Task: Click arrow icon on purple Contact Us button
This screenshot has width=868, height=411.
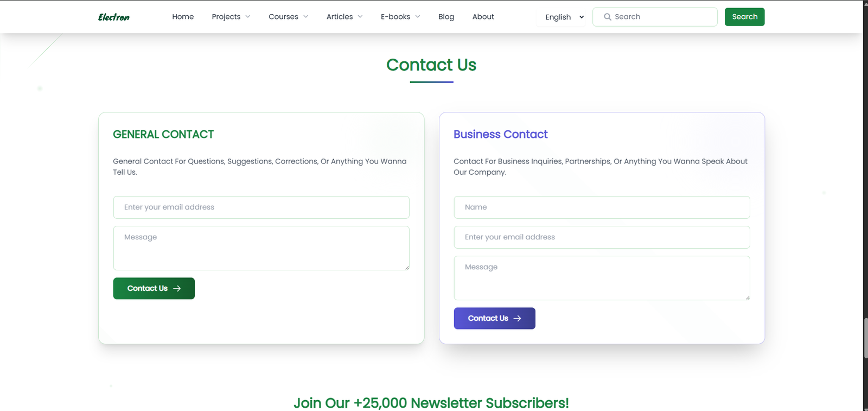Action: pos(518,318)
